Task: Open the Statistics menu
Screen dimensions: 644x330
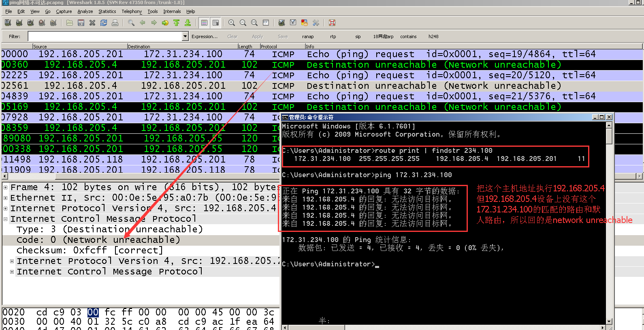Action: pos(107,11)
